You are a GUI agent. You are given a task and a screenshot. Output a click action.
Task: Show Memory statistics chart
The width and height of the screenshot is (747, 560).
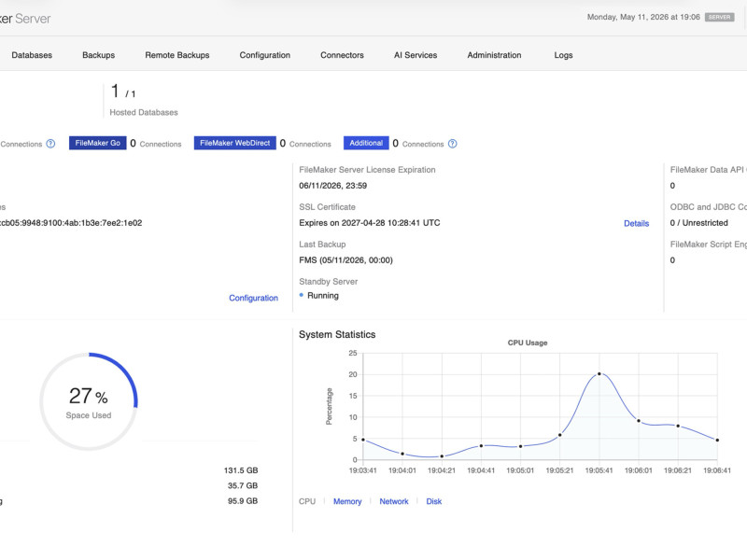347,501
